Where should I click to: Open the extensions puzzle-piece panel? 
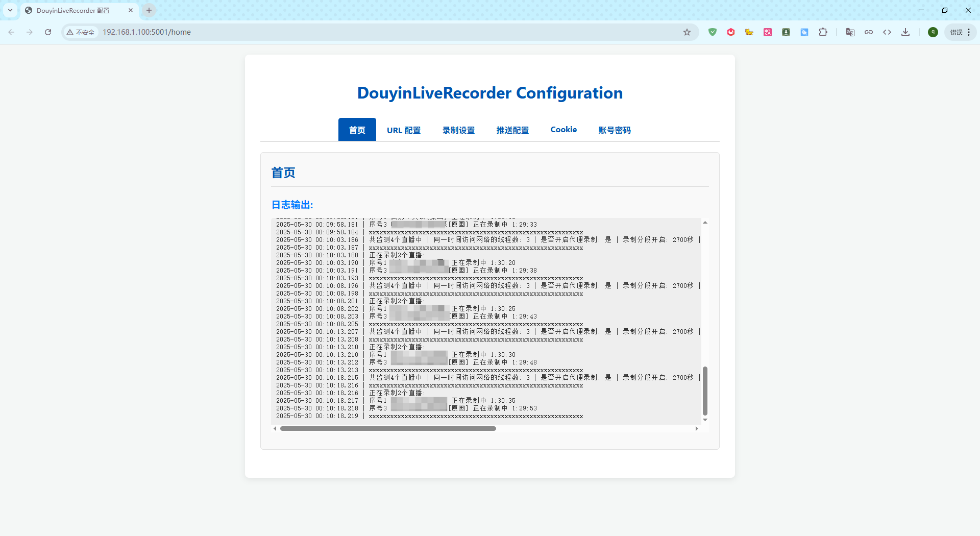(823, 32)
